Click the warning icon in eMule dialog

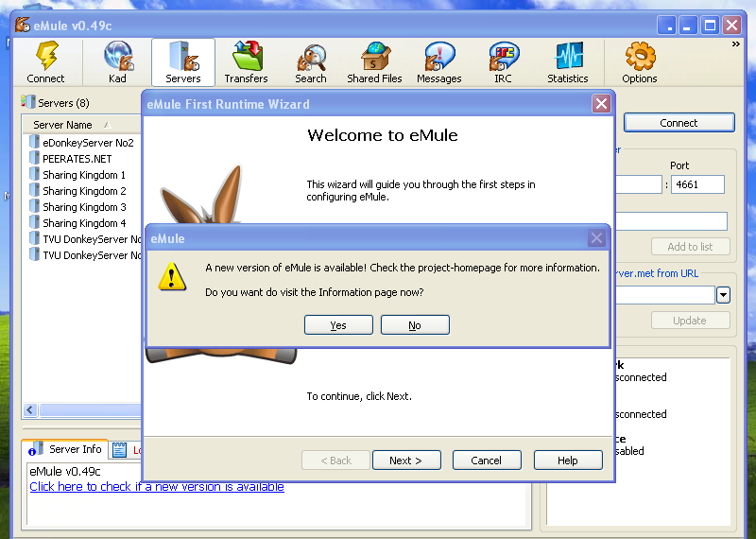coord(172,276)
